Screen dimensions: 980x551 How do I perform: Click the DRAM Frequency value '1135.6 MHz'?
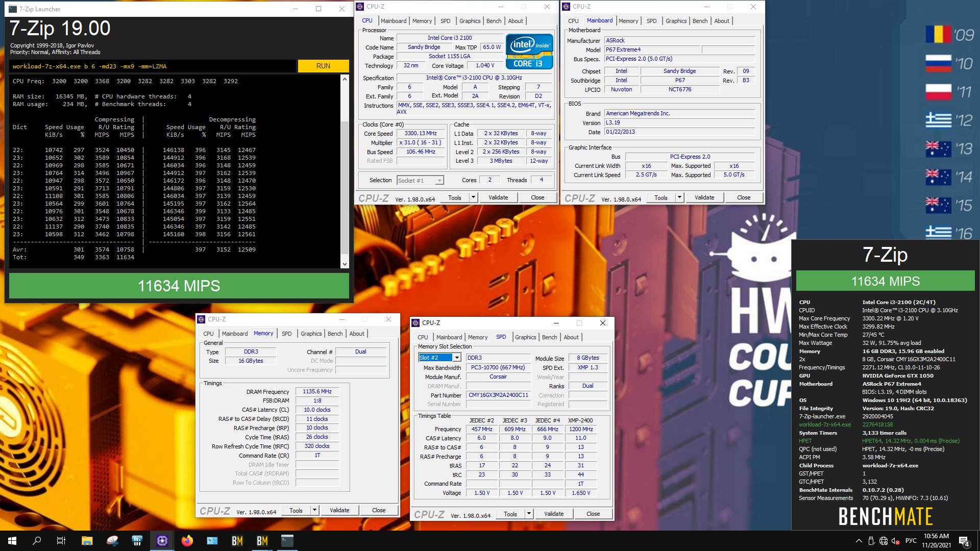tap(317, 392)
